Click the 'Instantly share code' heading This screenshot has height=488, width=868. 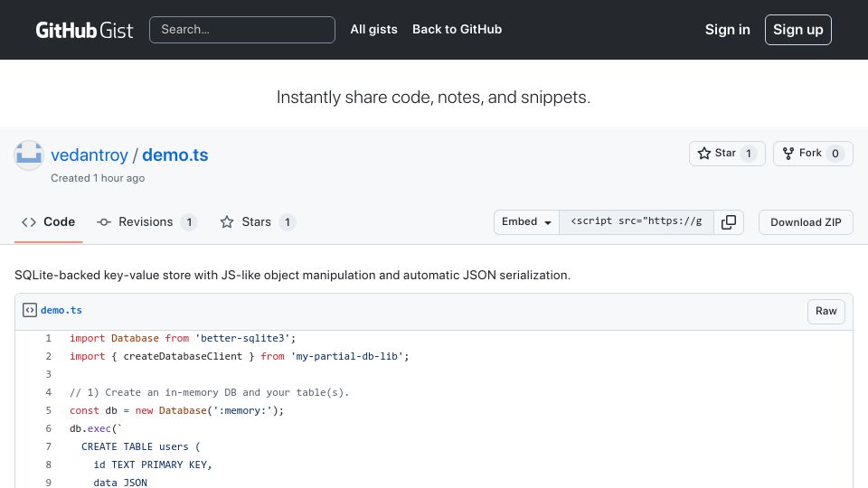(x=433, y=98)
